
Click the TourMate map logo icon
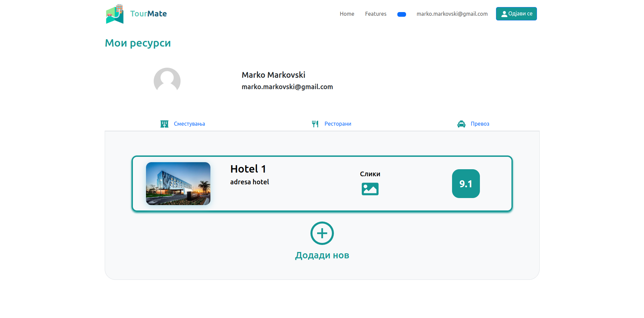coord(115,14)
